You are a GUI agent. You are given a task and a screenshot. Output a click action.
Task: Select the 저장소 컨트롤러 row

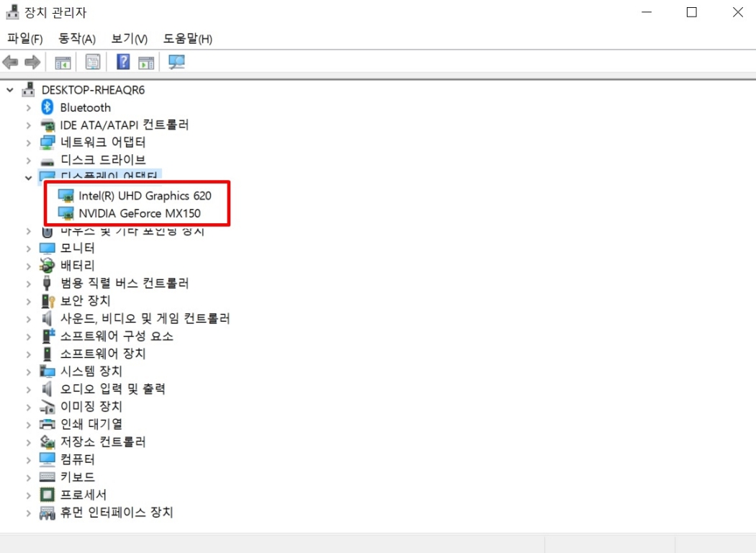103,441
